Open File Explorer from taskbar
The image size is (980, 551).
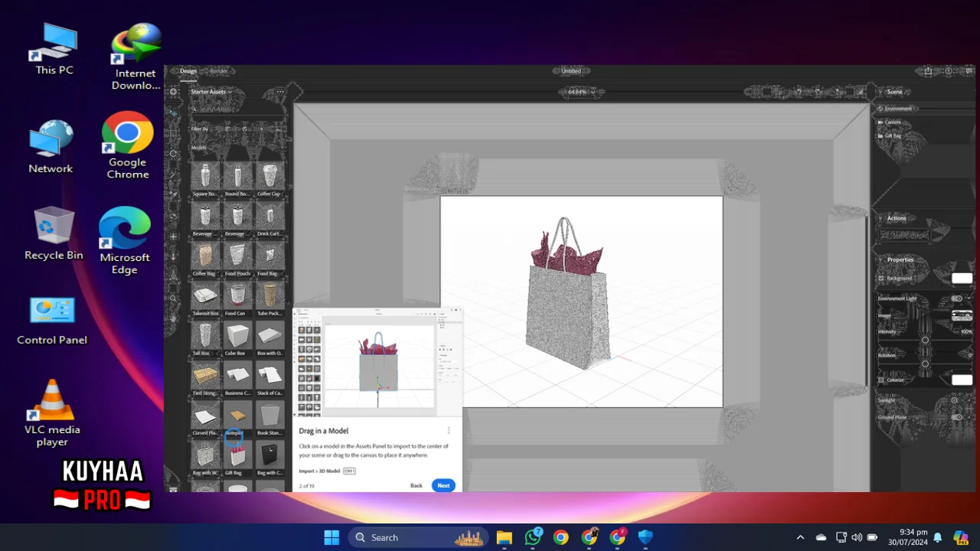tap(504, 537)
